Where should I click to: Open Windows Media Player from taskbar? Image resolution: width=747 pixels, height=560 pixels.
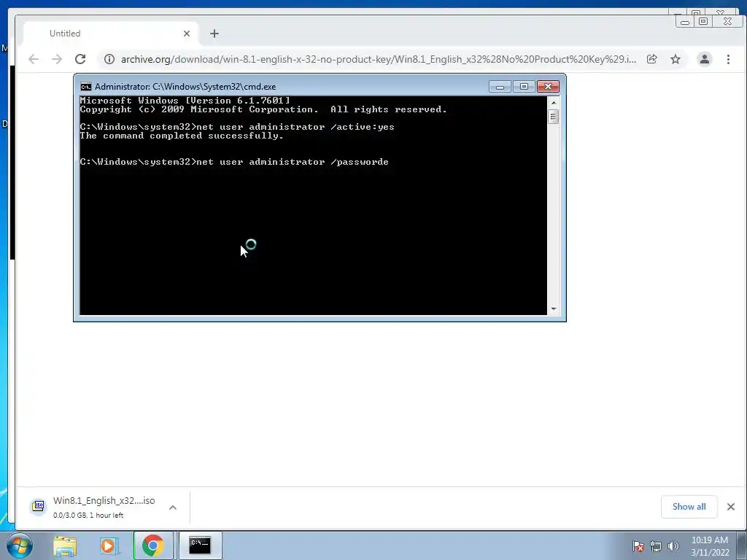click(108, 546)
